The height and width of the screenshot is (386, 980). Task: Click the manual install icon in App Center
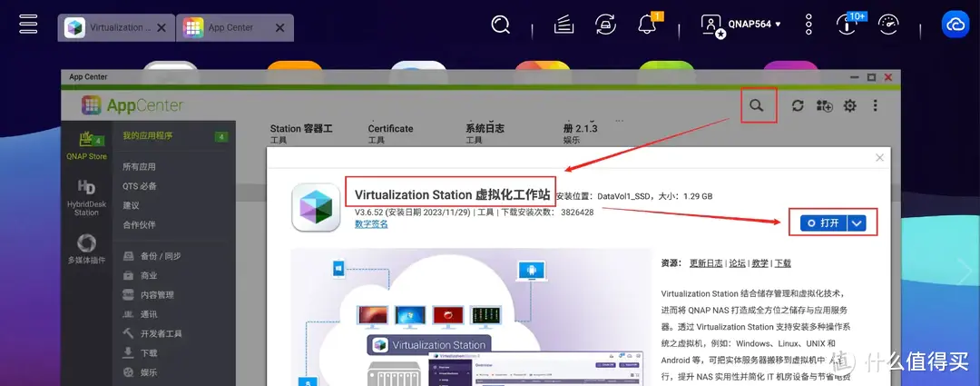pos(824,106)
